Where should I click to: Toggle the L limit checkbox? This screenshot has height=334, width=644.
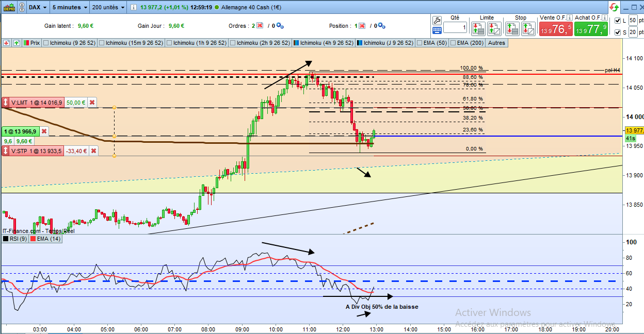(x=618, y=20)
